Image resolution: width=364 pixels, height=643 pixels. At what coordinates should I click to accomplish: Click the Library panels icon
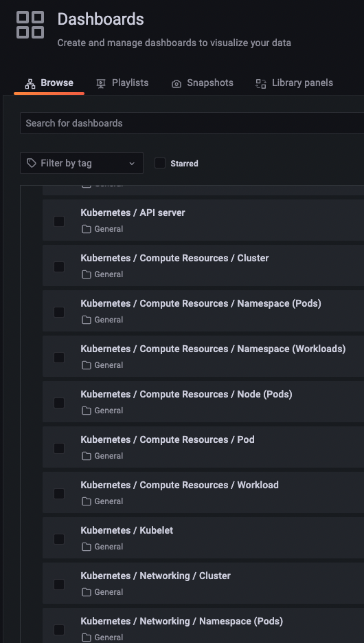[261, 84]
